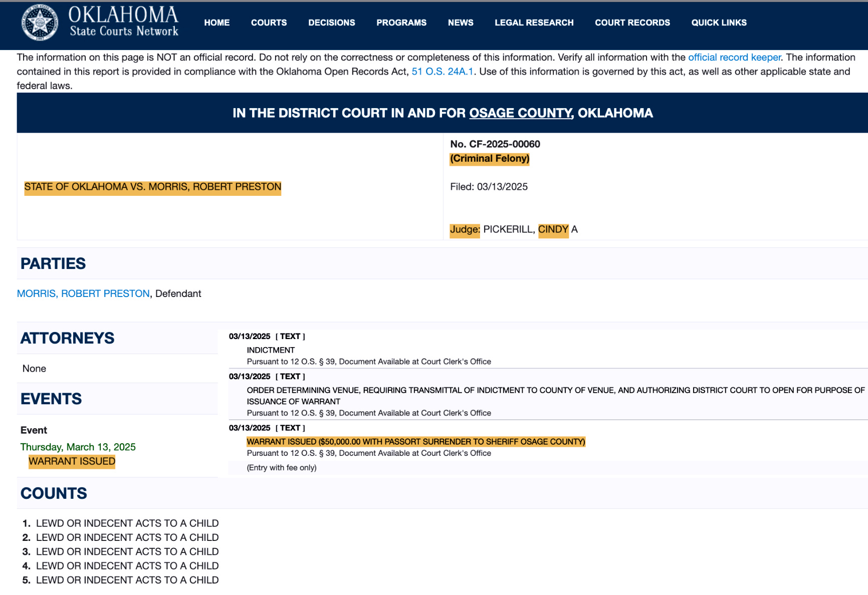
Task: Click the Thursday, March 13, 2025 event date
Action: pyautogui.click(x=78, y=447)
